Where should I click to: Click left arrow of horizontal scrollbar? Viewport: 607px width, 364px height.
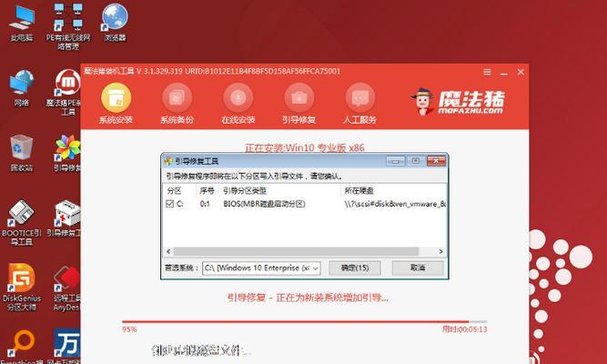[x=168, y=251]
